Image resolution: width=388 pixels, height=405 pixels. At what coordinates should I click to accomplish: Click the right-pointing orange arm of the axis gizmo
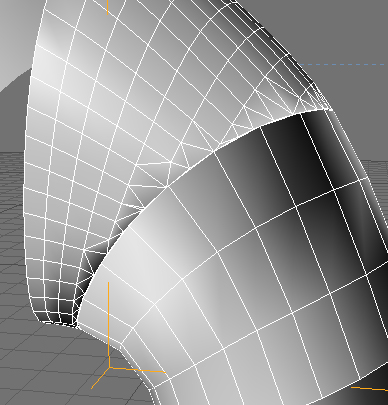(x=138, y=370)
